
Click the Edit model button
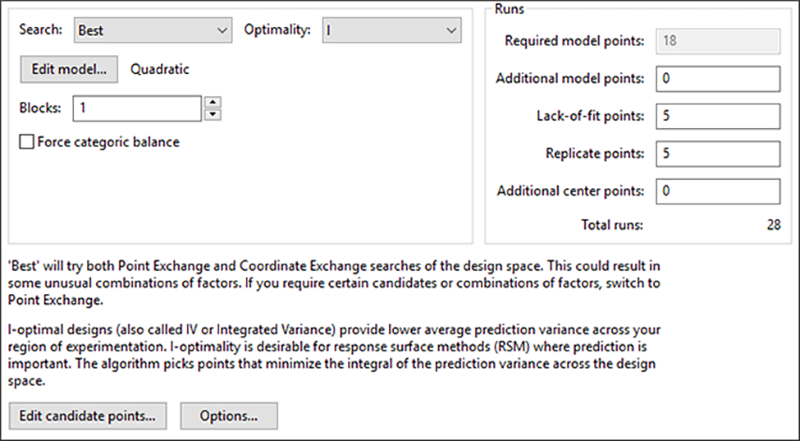pos(69,70)
